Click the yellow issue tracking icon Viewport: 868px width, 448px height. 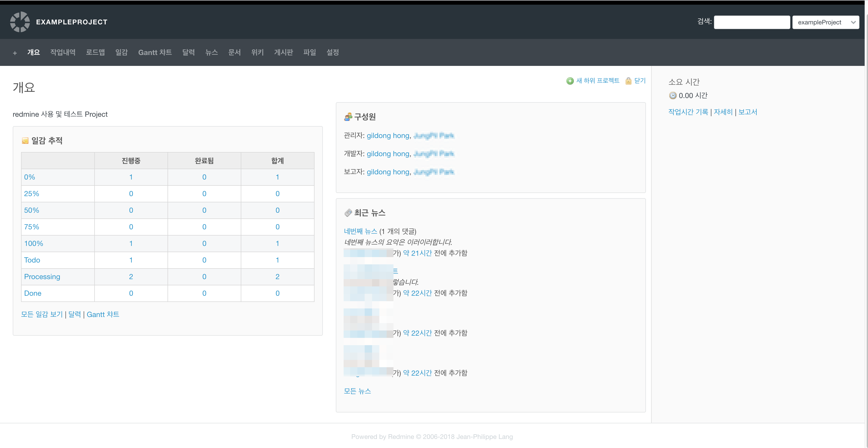click(x=25, y=141)
